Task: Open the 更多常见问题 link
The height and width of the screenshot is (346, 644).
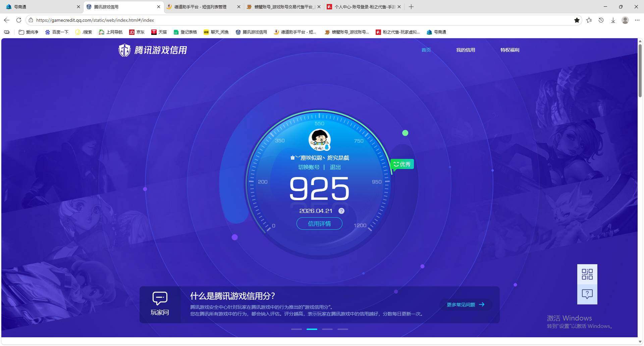Action: [x=465, y=304]
